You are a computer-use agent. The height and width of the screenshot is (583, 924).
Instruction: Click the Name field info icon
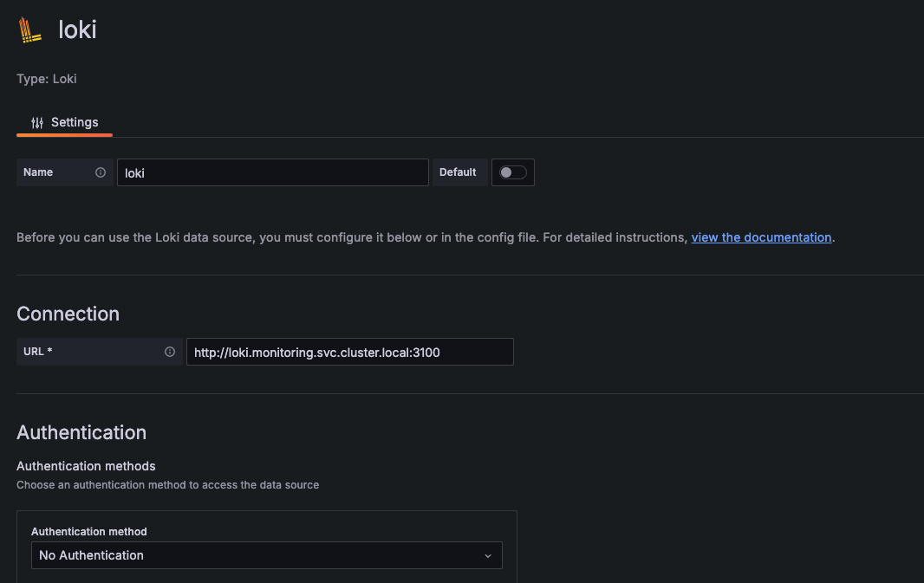101,172
